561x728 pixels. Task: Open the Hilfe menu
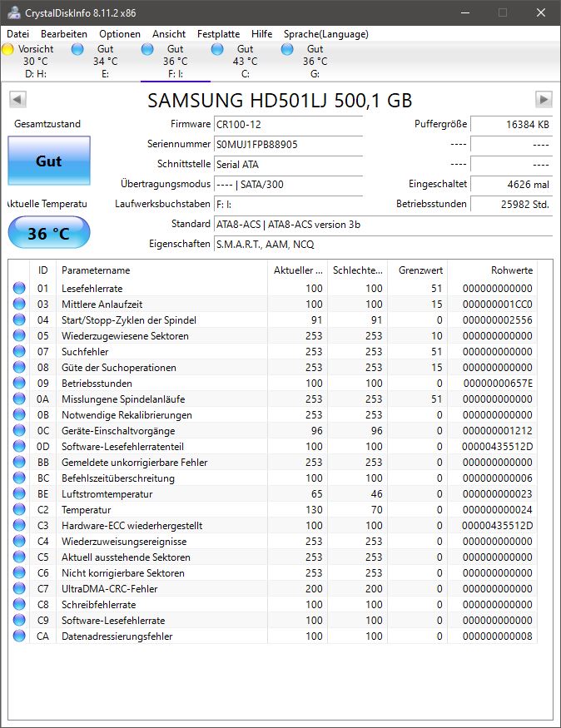point(262,34)
